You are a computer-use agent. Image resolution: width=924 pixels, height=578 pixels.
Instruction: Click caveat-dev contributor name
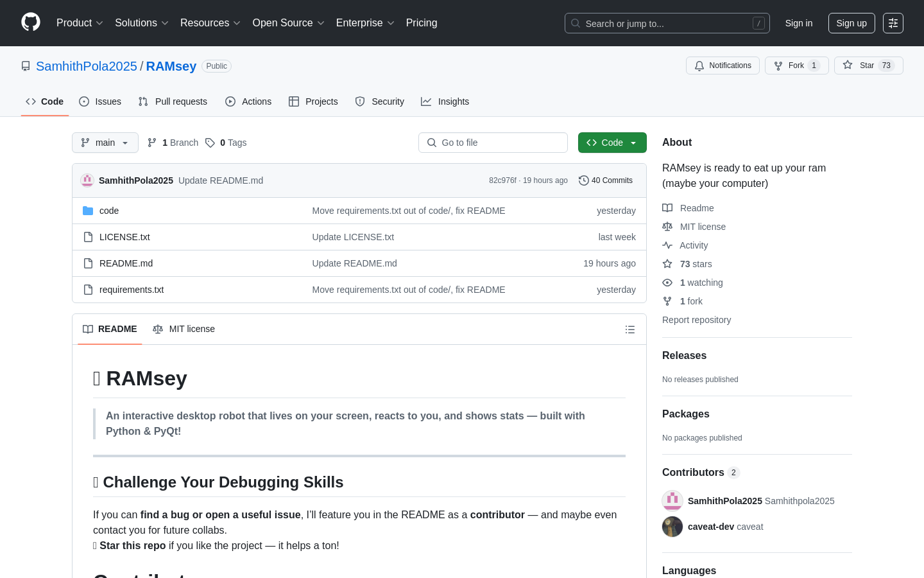click(x=711, y=527)
